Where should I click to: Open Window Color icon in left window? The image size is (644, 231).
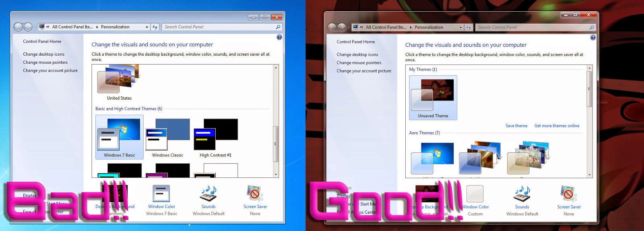161,194
